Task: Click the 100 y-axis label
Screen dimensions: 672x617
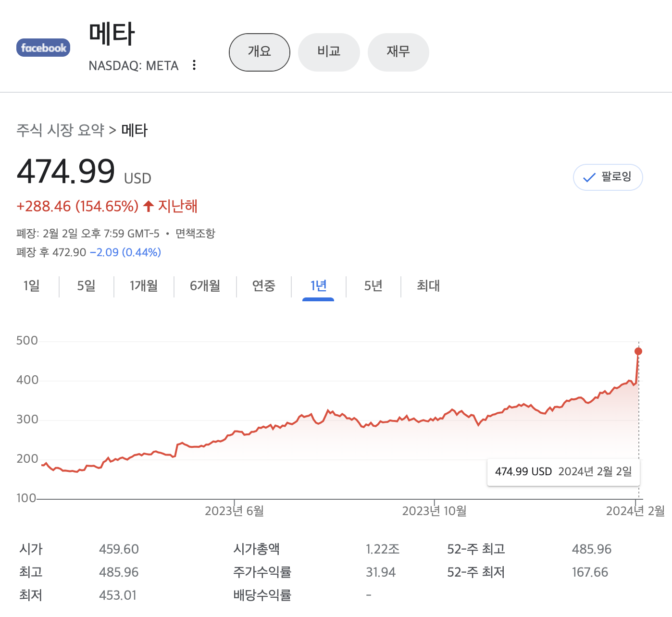Action: [x=26, y=498]
